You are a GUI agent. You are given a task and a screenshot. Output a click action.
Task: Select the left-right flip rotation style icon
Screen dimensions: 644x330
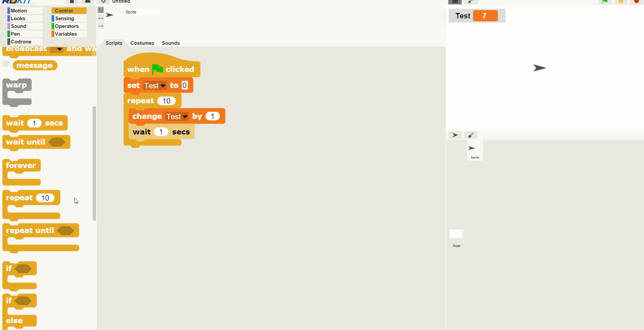[101, 18]
